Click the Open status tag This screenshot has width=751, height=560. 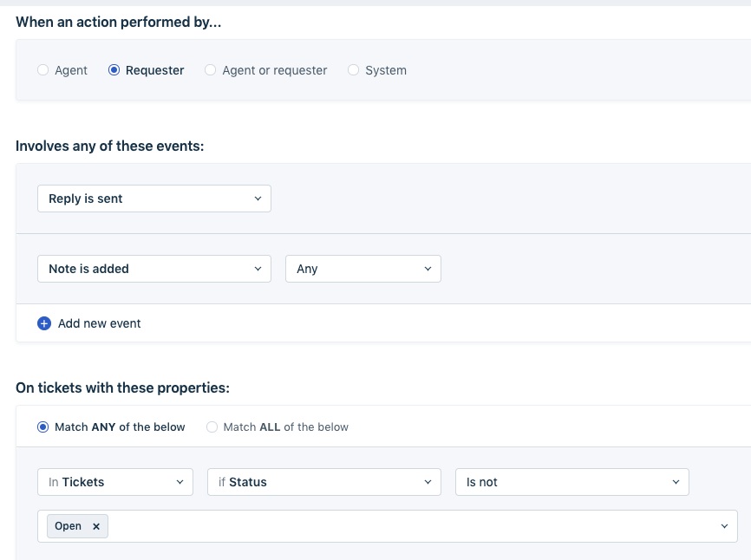click(69, 526)
